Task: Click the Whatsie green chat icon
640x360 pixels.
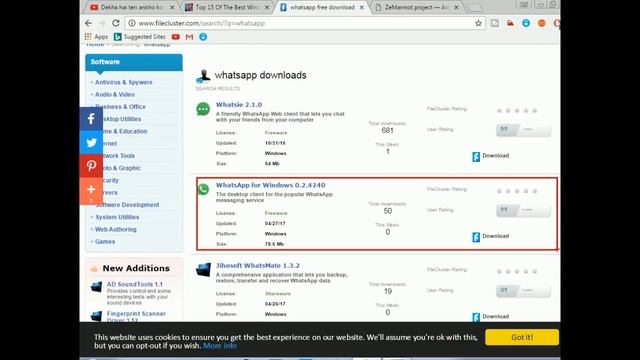Action: point(203,109)
